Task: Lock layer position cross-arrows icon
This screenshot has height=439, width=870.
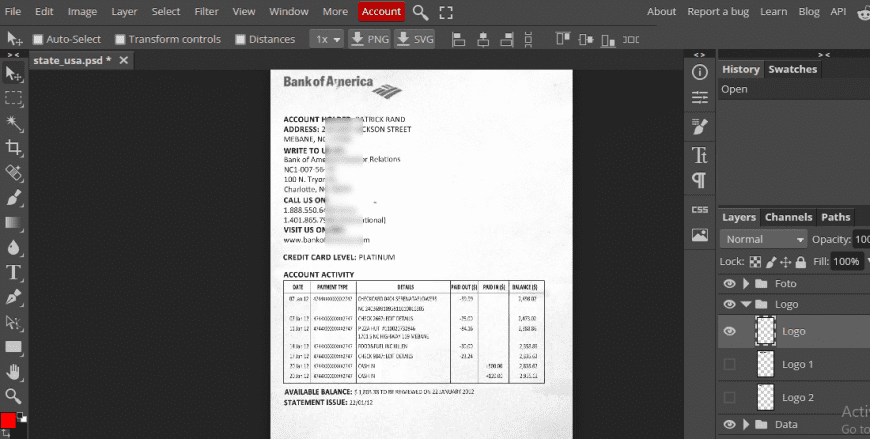Action: coord(785,262)
